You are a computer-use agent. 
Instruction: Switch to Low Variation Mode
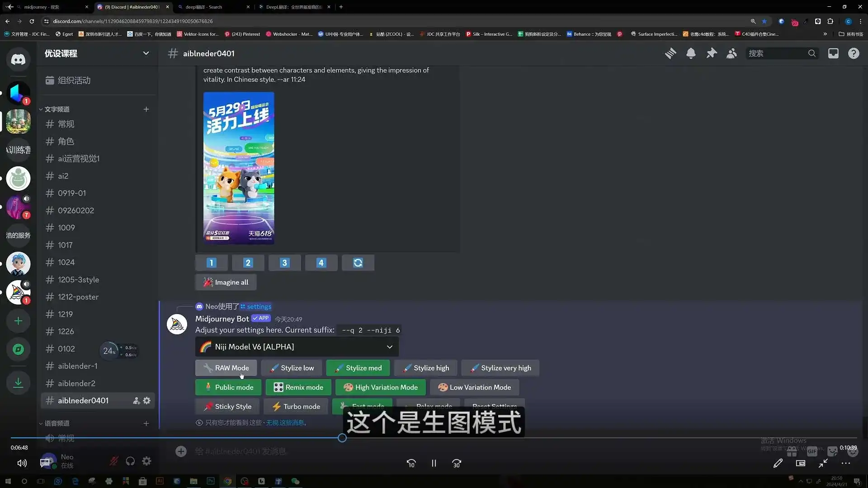coord(474,387)
